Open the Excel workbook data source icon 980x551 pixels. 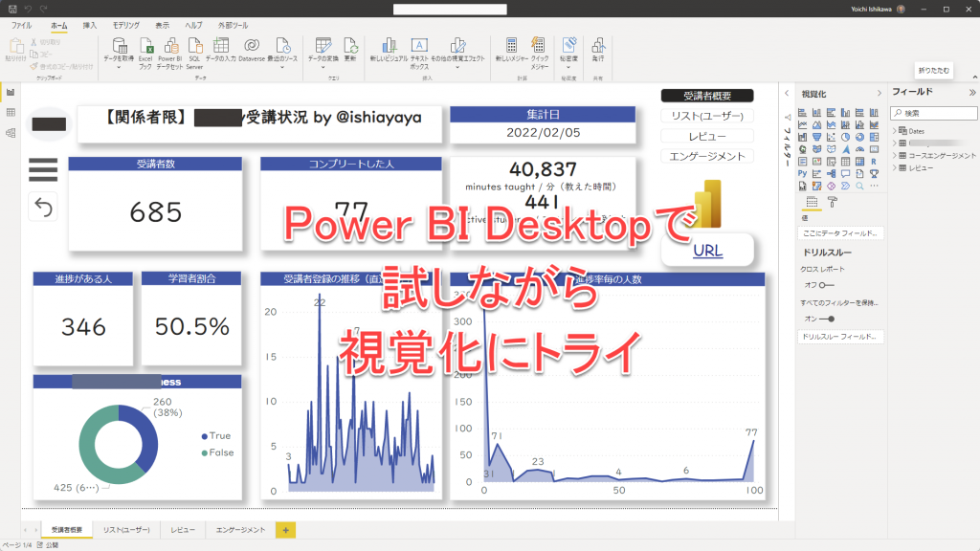point(145,45)
